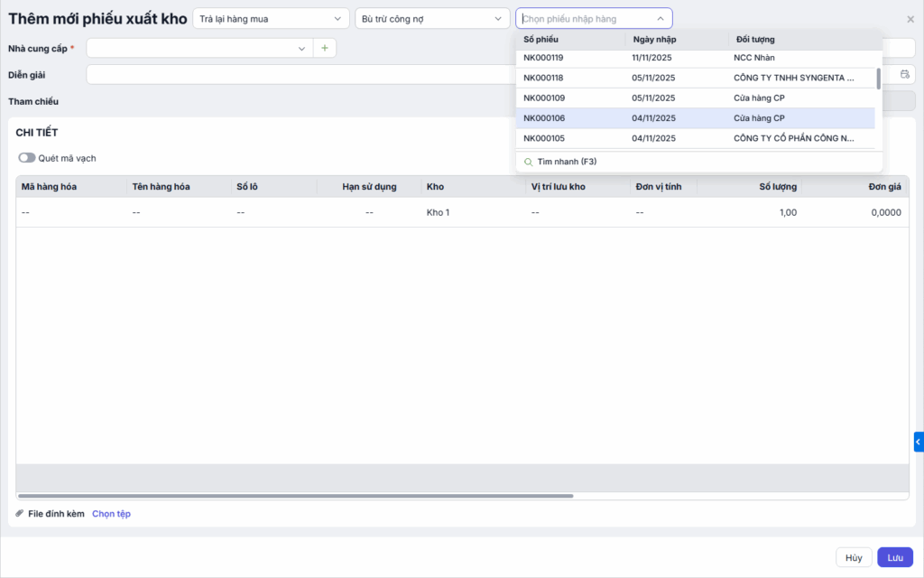
Task: Click the Chọn tệp link
Action: [111, 514]
